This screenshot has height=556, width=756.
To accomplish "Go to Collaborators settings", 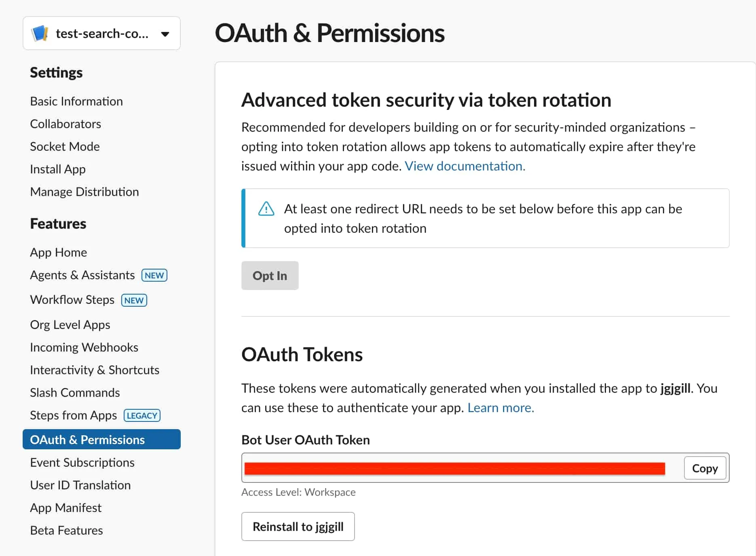I will [65, 124].
